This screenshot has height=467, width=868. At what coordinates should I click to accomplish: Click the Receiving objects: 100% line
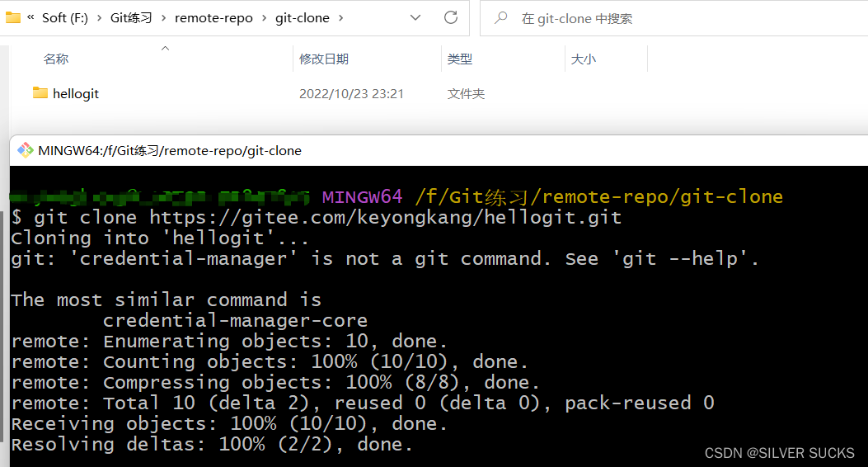229,424
